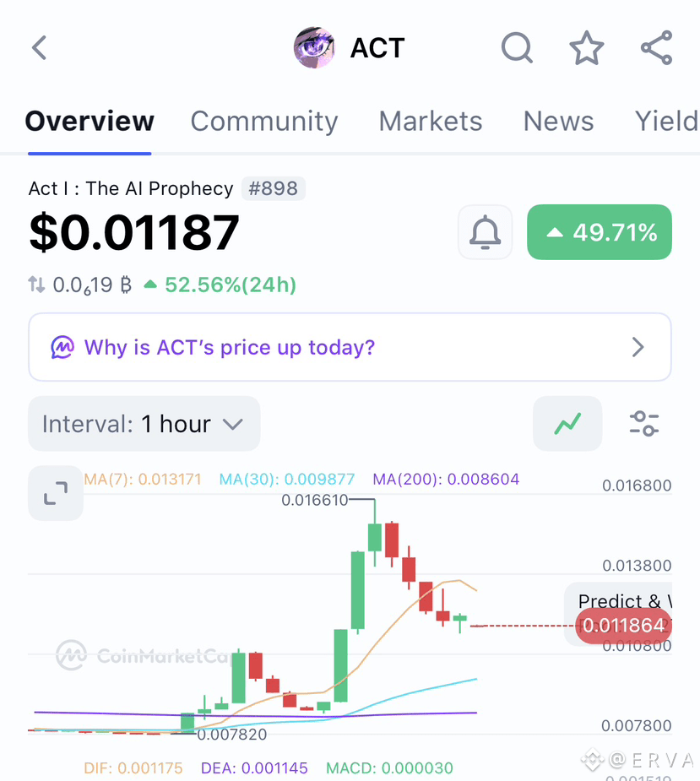Add ACT to watchlist via star
The height and width of the screenshot is (781, 700).
(x=586, y=48)
